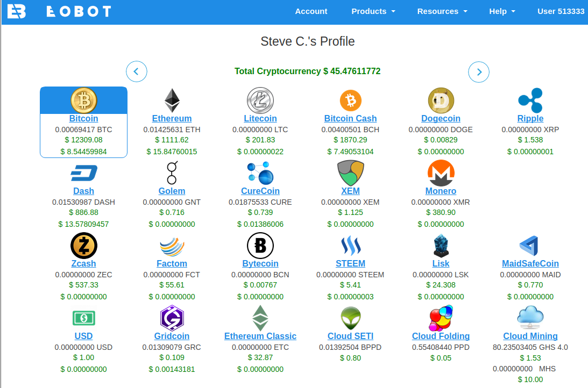
Task: Click the Monero orange M icon
Action: pyautogui.click(x=441, y=173)
